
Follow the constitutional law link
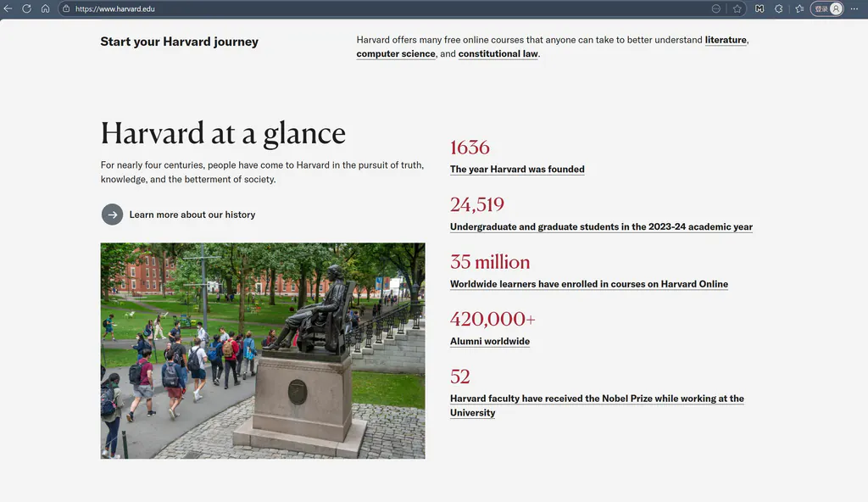pos(498,53)
